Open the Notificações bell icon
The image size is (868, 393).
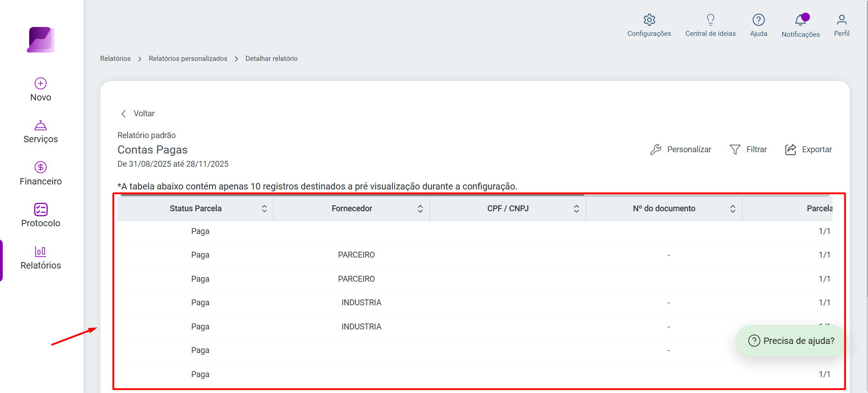tap(800, 20)
